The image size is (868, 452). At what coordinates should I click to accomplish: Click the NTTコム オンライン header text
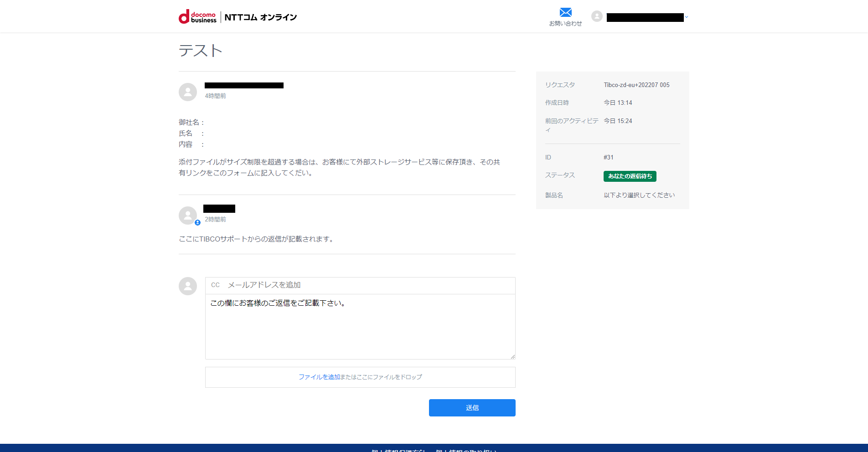coord(260,16)
